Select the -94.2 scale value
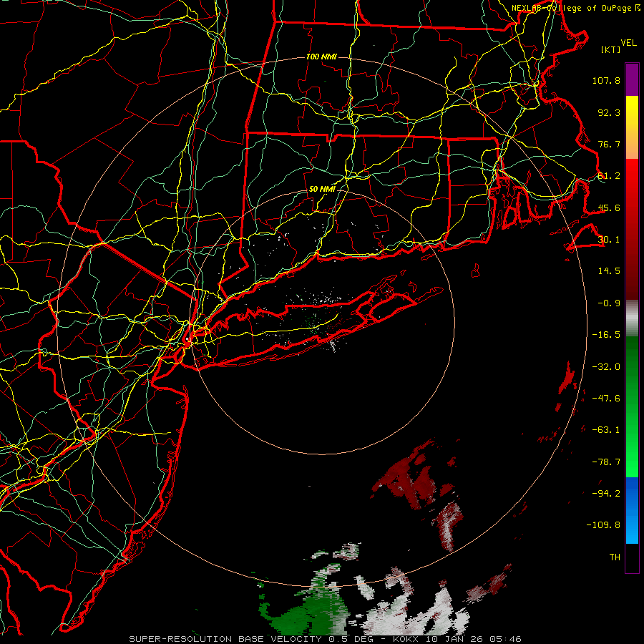This screenshot has width=644, height=644. [x=606, y=493]
